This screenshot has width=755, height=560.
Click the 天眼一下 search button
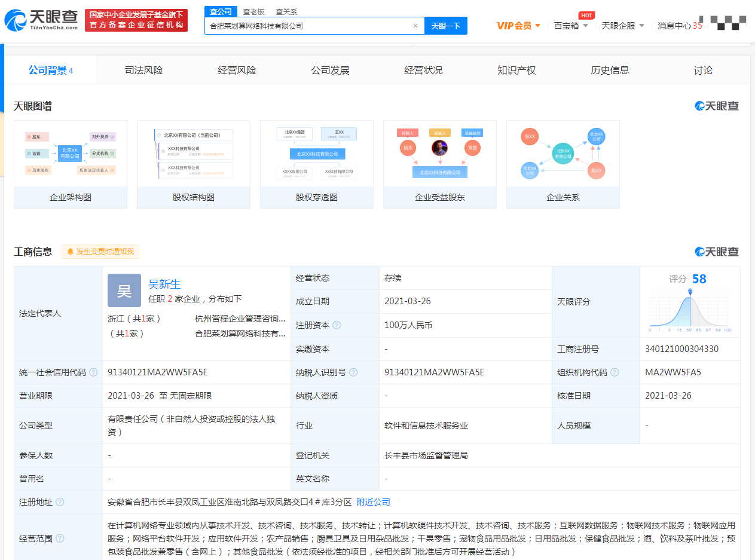[x=446, y=26]
